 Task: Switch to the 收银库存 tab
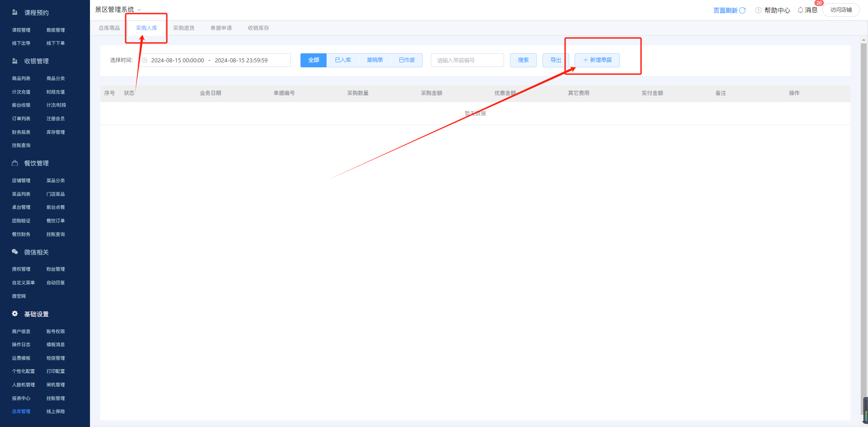pos(258,28)
